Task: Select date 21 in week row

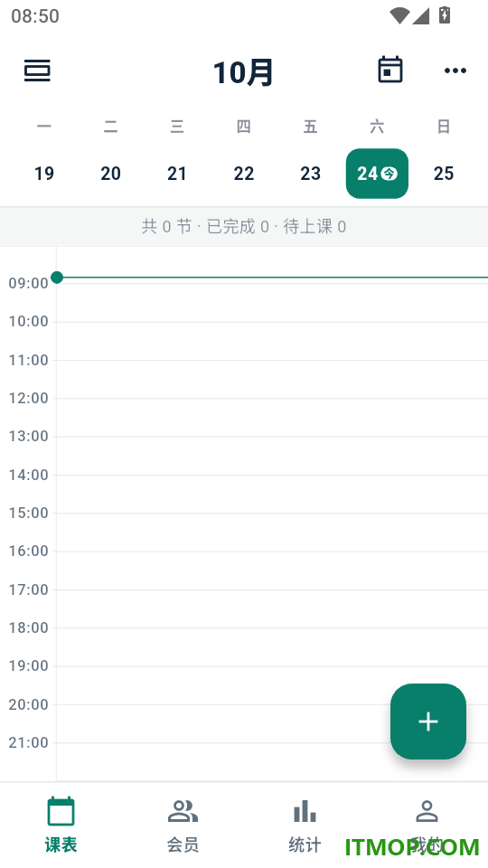Action: 177,174
